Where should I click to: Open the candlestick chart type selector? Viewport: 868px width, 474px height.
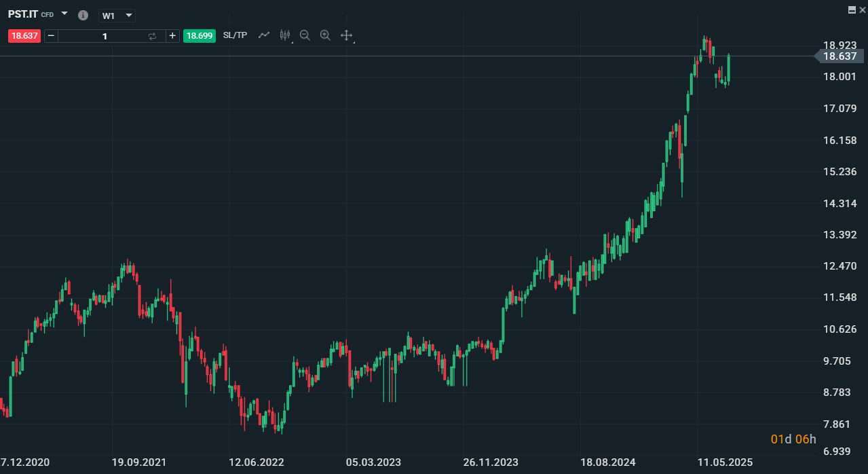point(284,35)
